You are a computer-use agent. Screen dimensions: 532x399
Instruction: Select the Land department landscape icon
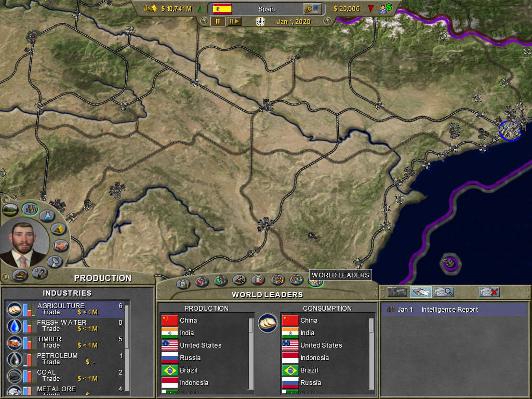10,209
